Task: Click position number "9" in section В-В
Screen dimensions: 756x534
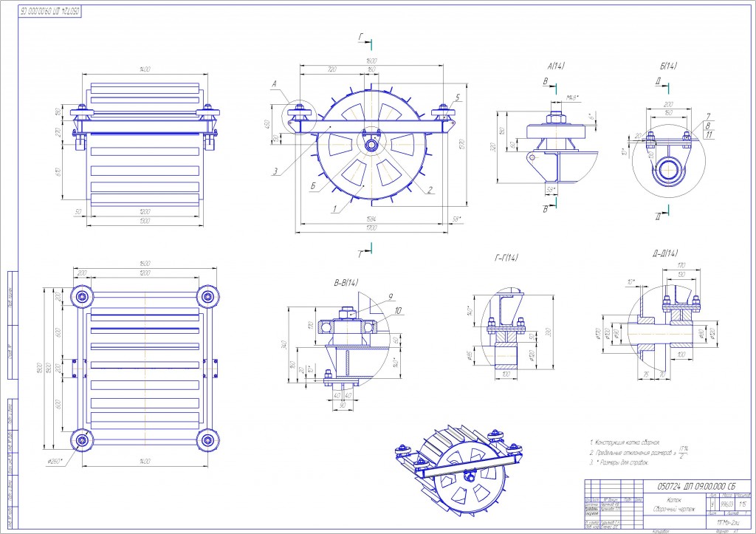Action: (391, 298)
